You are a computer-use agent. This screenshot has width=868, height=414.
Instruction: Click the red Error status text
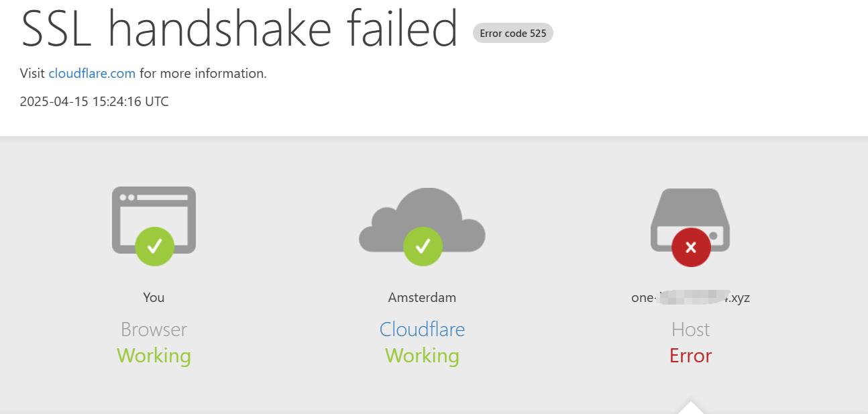tap(690, 356)
